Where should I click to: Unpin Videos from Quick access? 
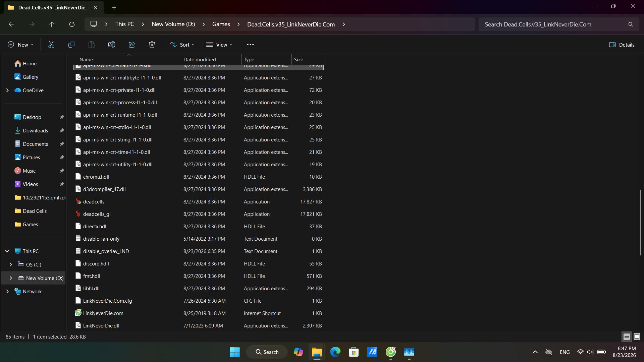click(62, 184)
